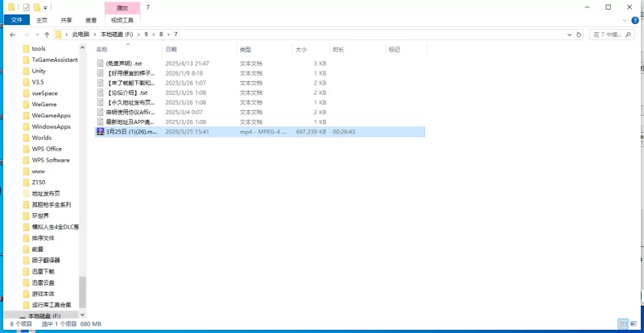Navigate to folder 9 in the breadcrumb
Screen dimensions: 644x333
click(146, 35)
